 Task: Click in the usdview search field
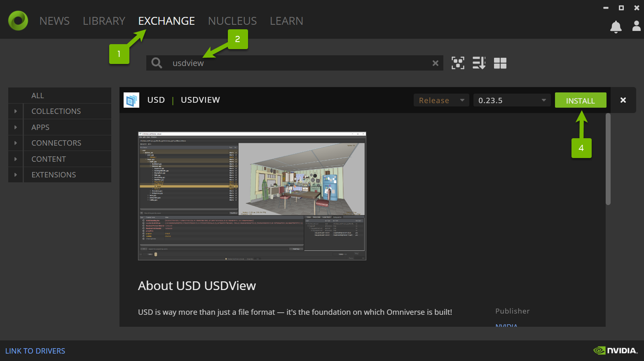click(x=295, y=63)
